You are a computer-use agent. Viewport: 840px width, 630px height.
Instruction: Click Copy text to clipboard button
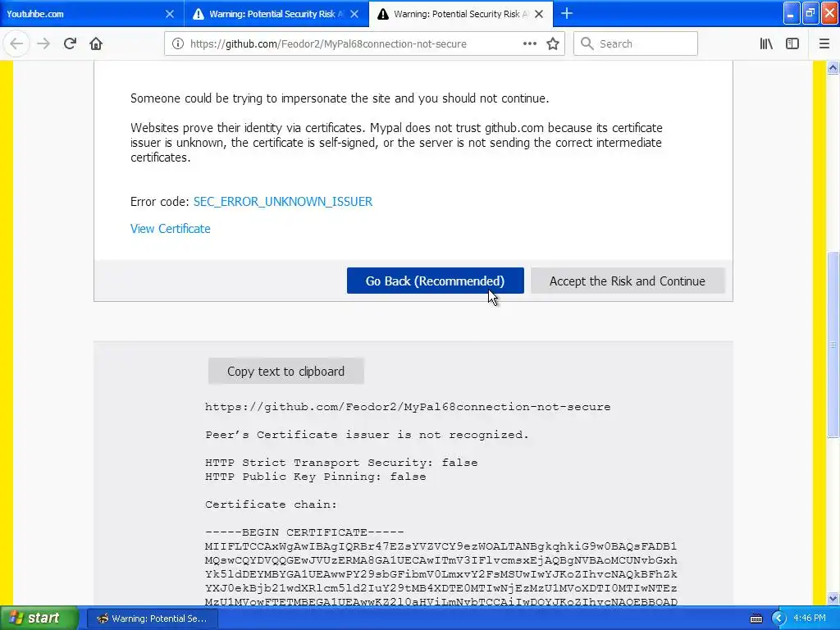[286, 372]
